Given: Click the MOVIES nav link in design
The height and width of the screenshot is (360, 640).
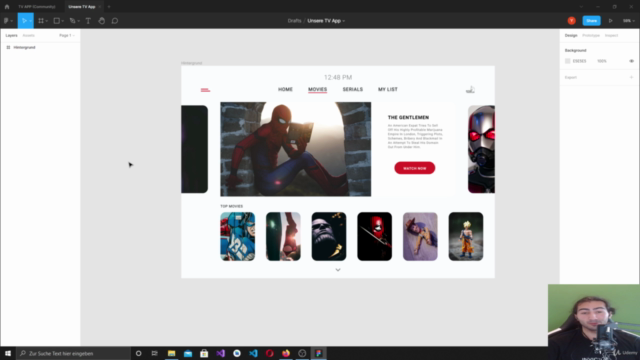Looking at the screenshot, I should [318, 89].
